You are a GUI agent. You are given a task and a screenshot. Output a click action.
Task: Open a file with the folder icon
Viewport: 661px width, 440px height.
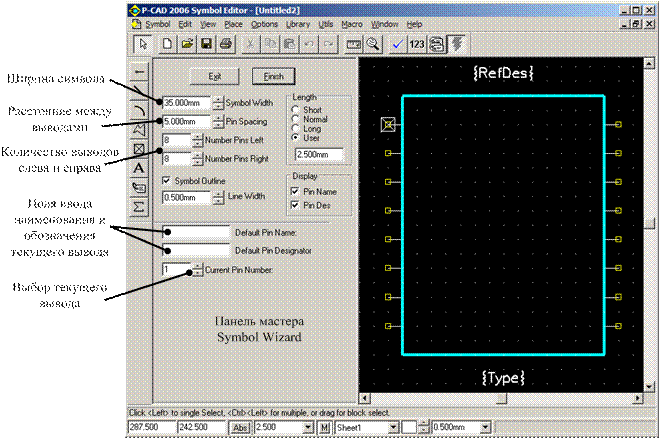point(187,44)
